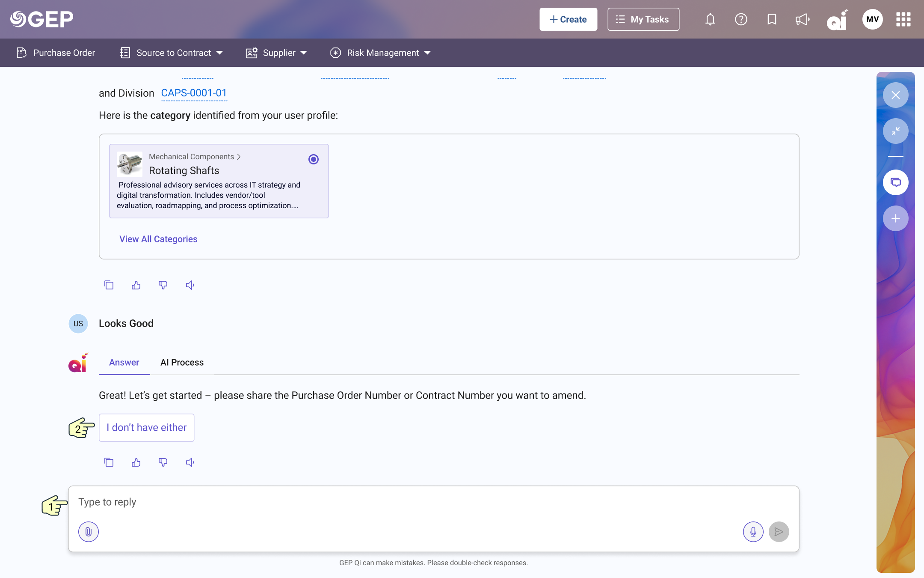Screen dimensions: 924x578
Task: Open the Purchase Order menu item
Action: pyautogui.click(x=56, y=53)
